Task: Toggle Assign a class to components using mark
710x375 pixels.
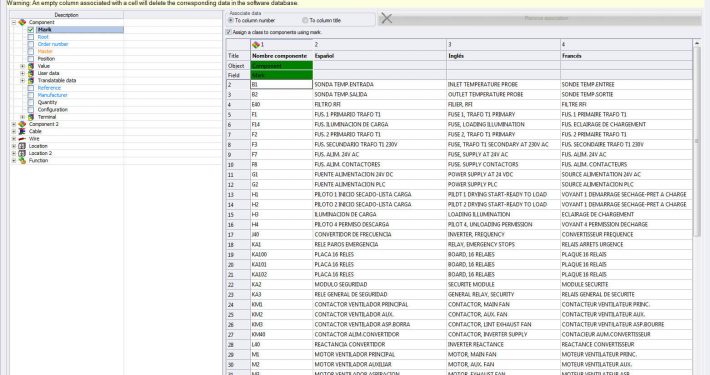Action: pyautogui.click(x=229, y=32)
